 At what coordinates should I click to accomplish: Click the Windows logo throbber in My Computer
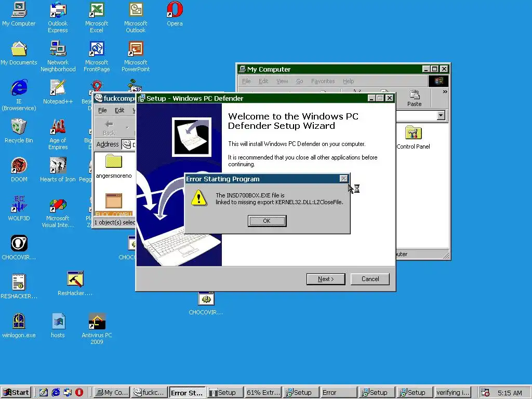pos(438,81)
